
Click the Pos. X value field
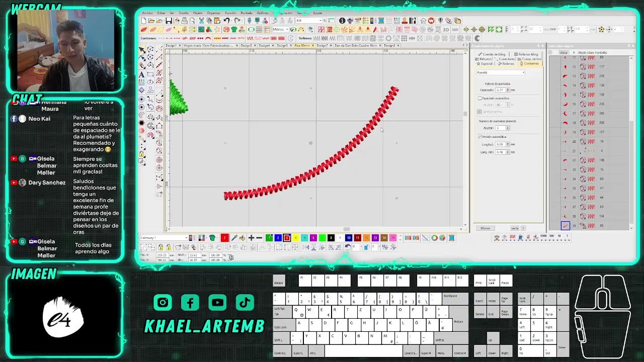tap(163, 255)
